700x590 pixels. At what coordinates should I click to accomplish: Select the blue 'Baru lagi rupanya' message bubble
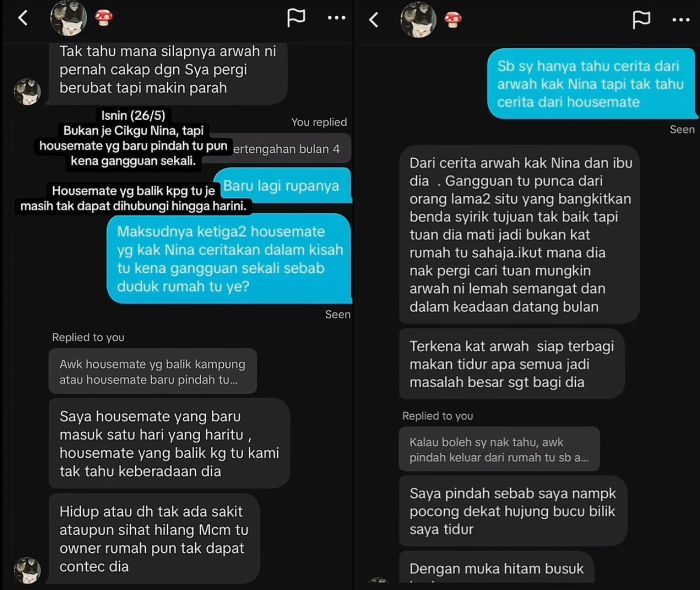282,186
